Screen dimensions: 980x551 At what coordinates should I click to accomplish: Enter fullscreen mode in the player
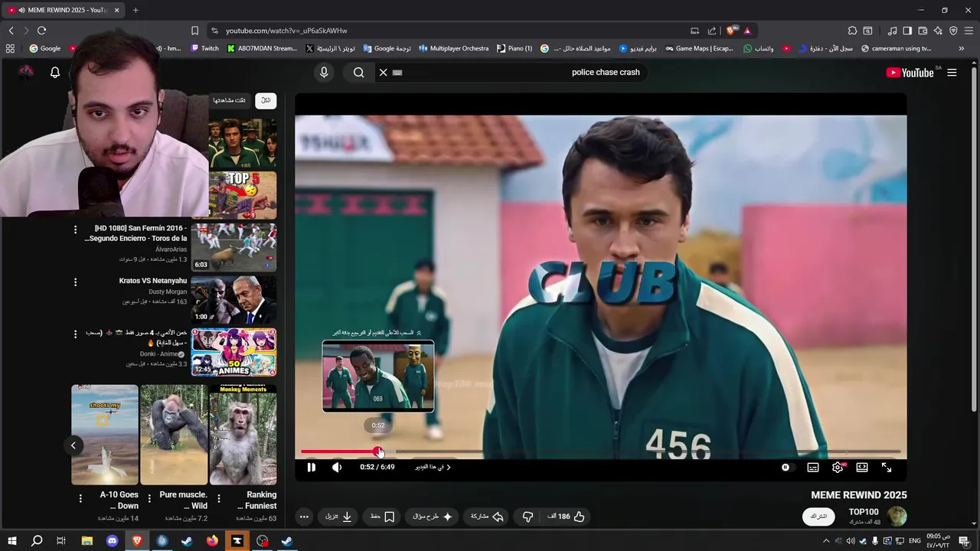[x=887, y=467]
